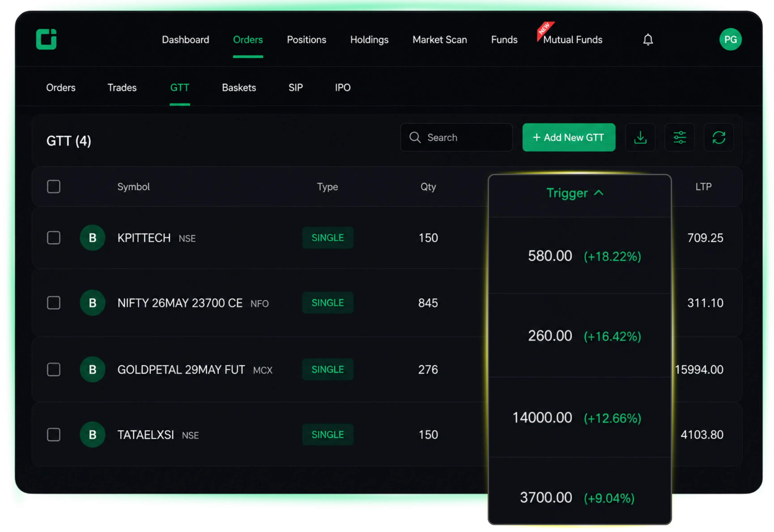
Task: Switch to the SIP sub-tab
Action: [296, 88]
